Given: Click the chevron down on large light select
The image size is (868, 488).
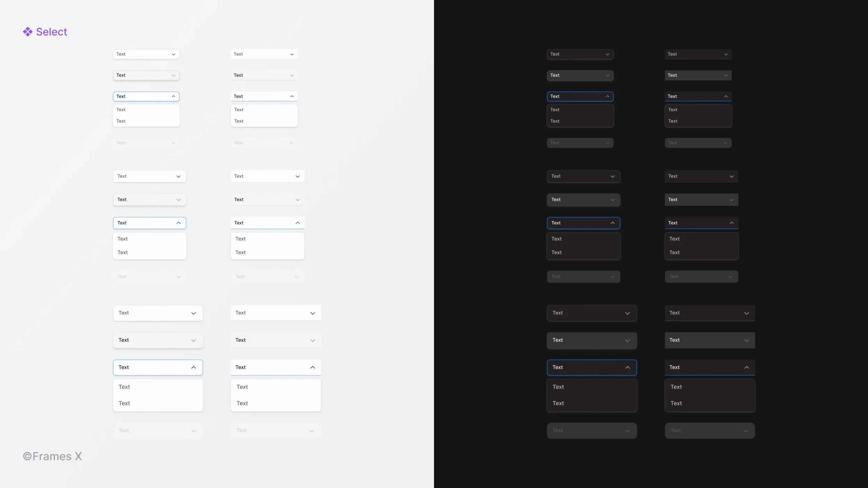Looking at the screenshot, I should point(193,313).
